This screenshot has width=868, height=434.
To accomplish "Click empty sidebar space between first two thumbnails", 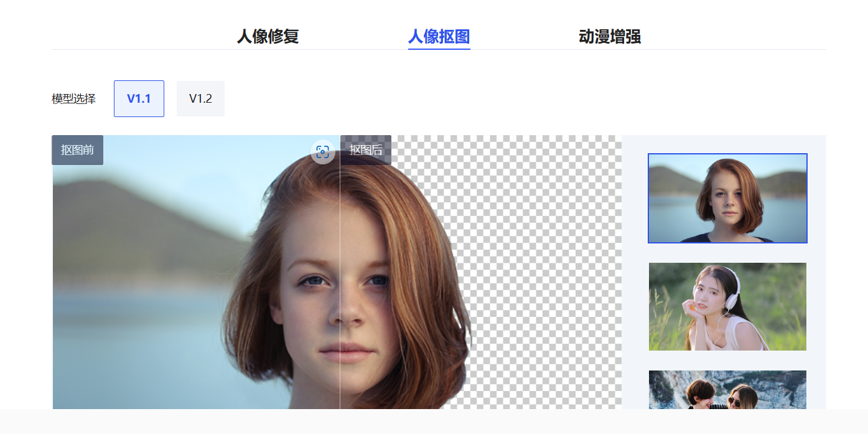I will pos(727,253).
